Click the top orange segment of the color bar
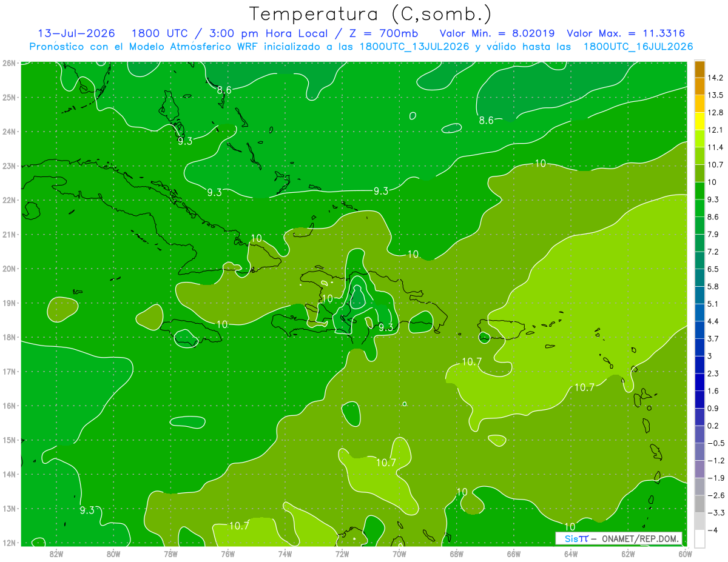Image resolution: width=728 pixels, height=562 pixels. (700, 69)
